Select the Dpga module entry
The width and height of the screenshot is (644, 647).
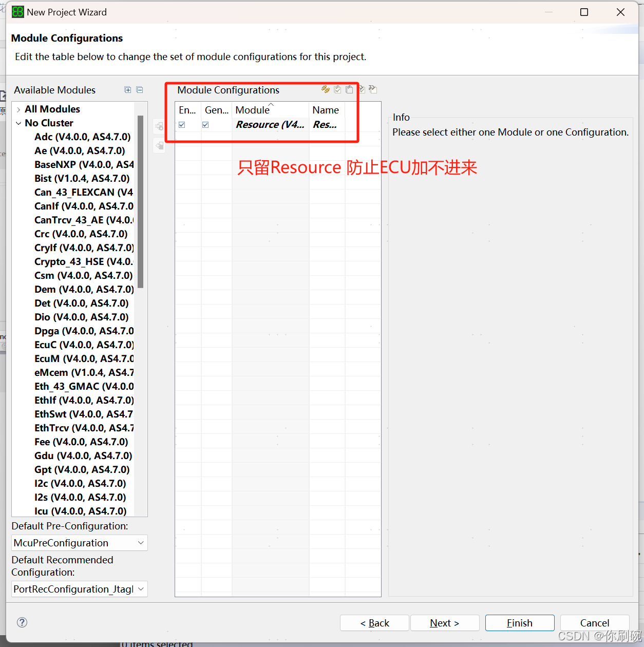point(84,331)
